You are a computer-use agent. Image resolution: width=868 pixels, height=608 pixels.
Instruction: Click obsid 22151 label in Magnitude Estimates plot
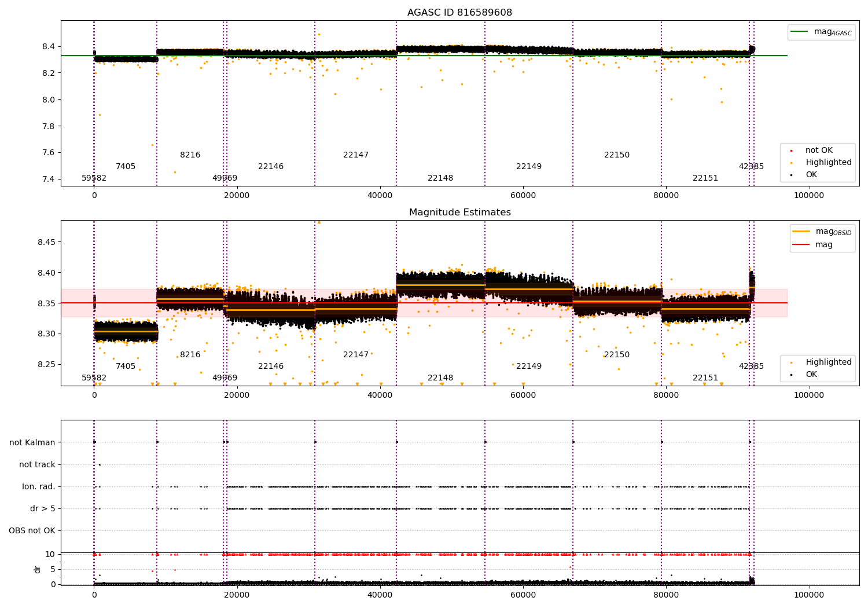coord(705,378)
